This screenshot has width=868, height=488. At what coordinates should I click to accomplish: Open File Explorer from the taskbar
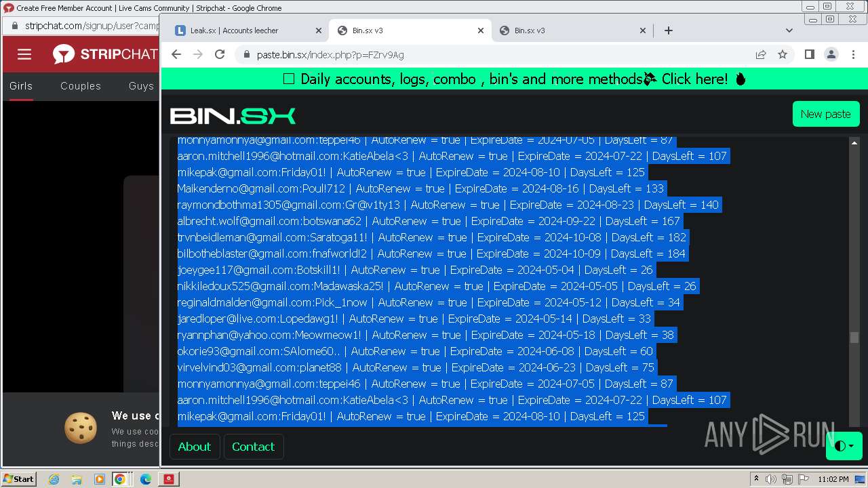(x=76, y=479)
